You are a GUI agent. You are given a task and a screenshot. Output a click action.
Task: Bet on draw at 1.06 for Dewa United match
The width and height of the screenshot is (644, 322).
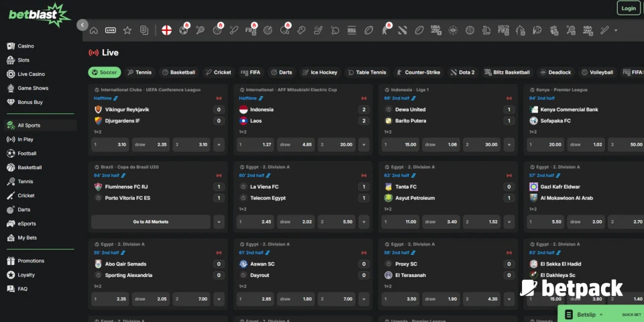(x=441, y=145)
